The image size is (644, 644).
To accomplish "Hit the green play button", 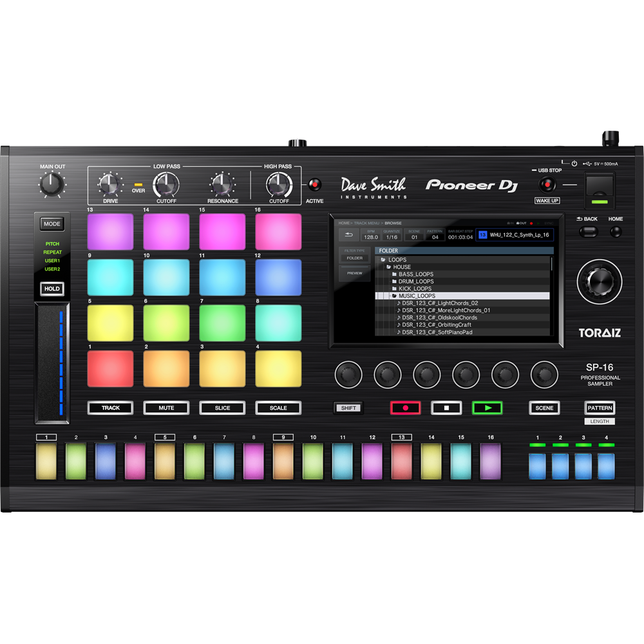I will (x=488, y=408).
